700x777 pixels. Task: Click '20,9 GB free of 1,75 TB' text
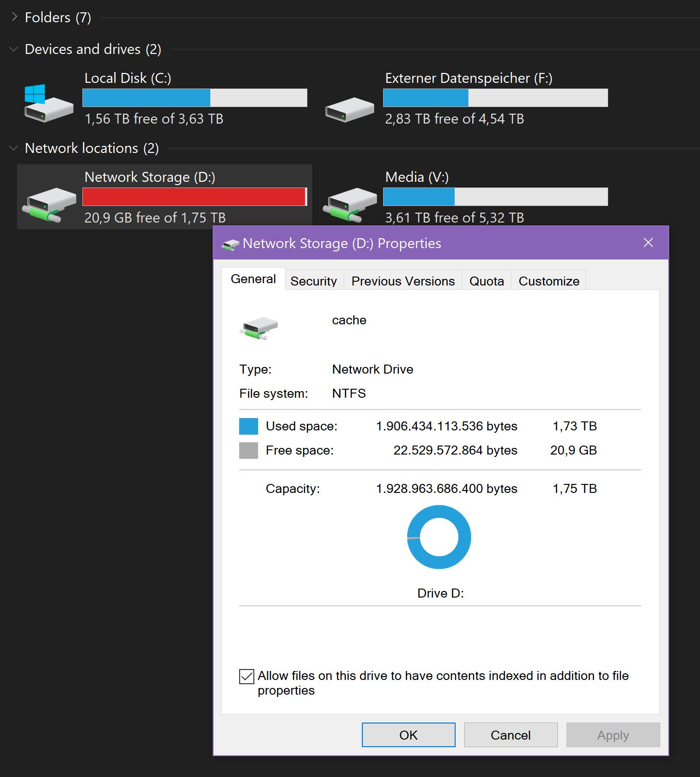[155, 218]
